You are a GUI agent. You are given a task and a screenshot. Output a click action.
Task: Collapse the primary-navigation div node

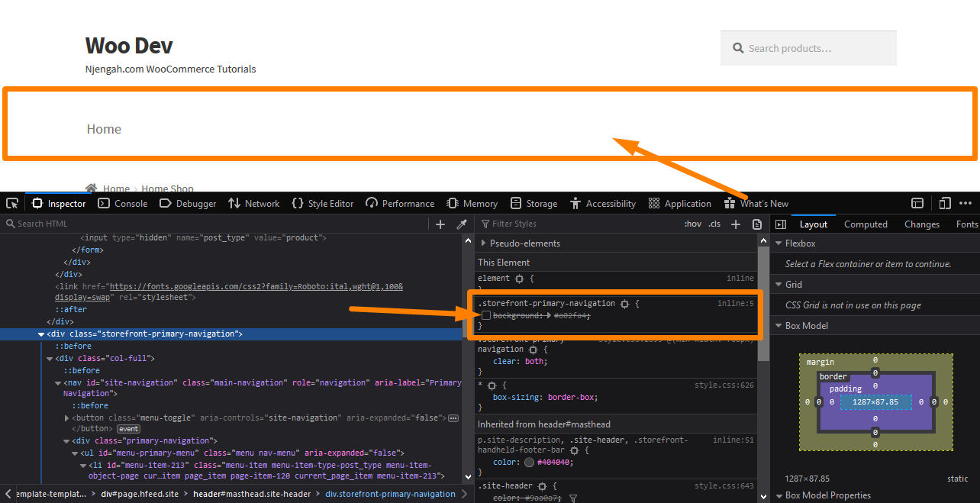(66, 441)
